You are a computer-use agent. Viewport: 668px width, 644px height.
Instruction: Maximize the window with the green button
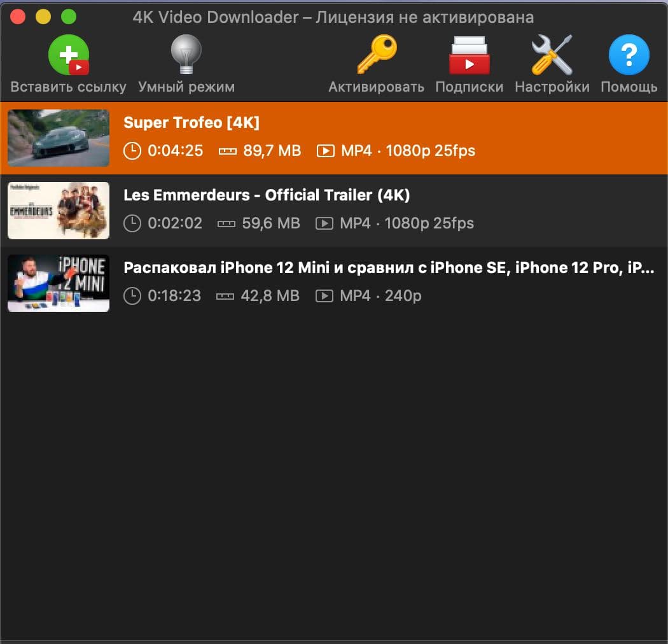[69, 17]
